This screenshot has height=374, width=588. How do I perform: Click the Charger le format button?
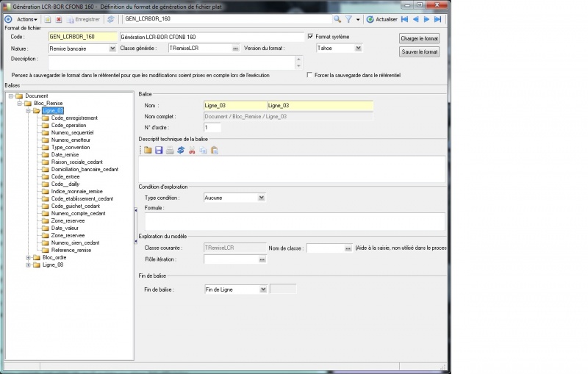pyautogui.click(x=419, y=39)
